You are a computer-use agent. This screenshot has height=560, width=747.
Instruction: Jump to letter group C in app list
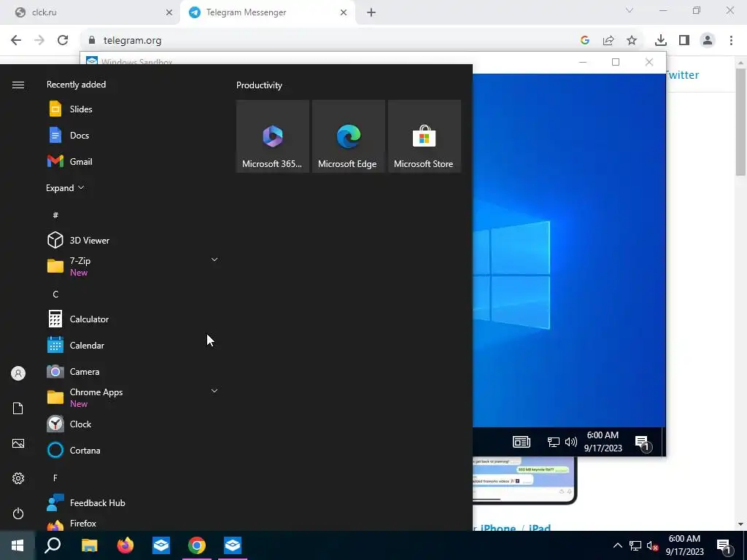pyautogui.click(x=55, y=295)
